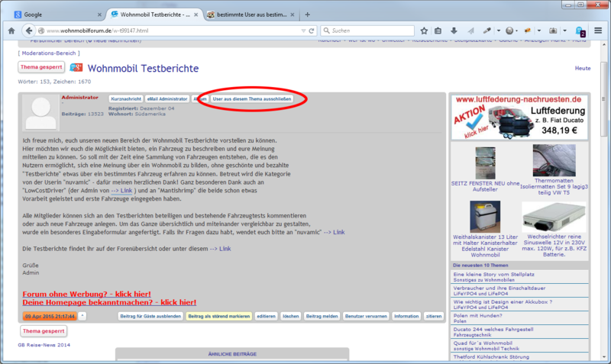The width and height of the screenshot is (611, 364).
Task: Open the LowCostDriver '--> Link'
Action: (x=121, y=190)
